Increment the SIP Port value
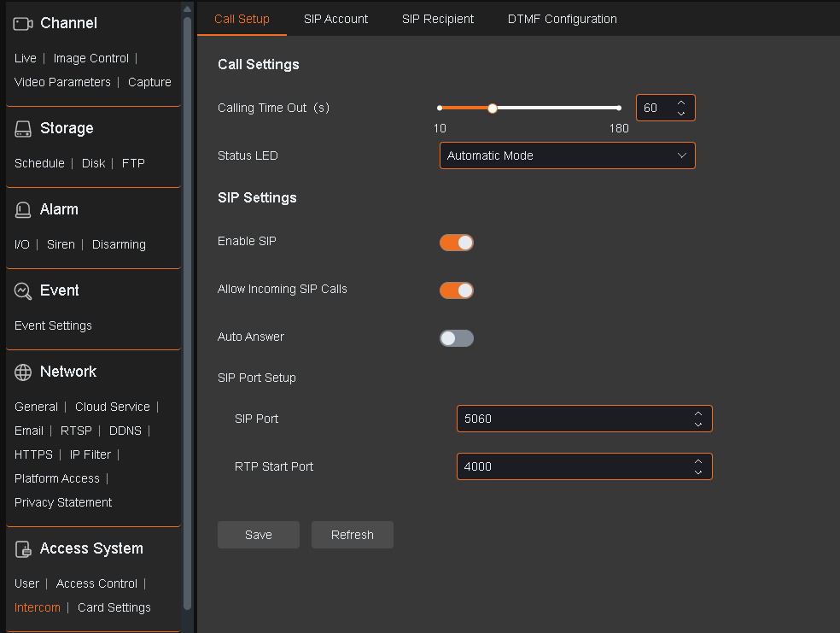The image size is (840, 633). (698, 413)
